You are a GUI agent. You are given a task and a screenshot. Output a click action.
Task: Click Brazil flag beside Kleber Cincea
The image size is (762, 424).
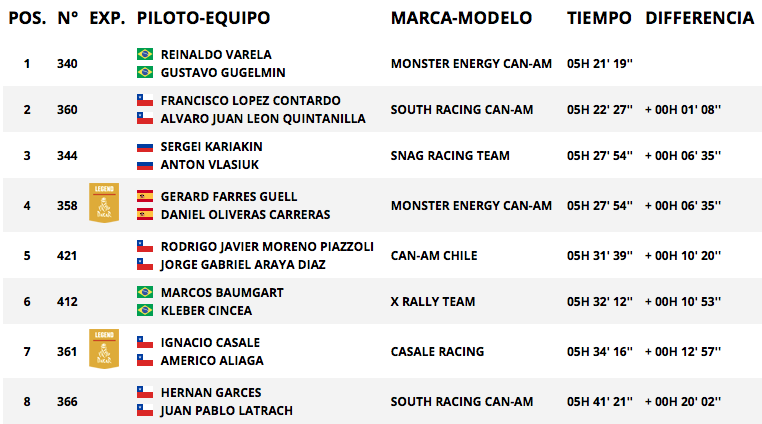click(145, 310)
